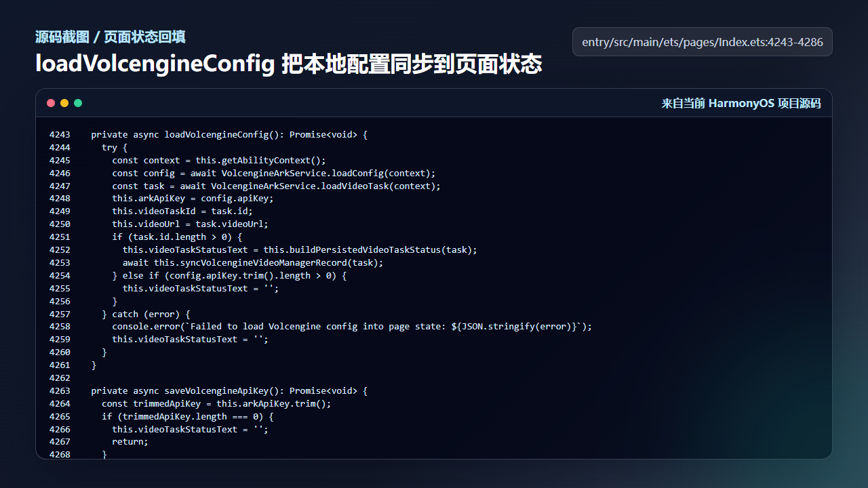The width and height of the screenshot is (868, 488).
Task: Click the title loadVolcengineConfig 把本地配置同步到页面状态
Action: pyautogui.click(x=289, y=64)
